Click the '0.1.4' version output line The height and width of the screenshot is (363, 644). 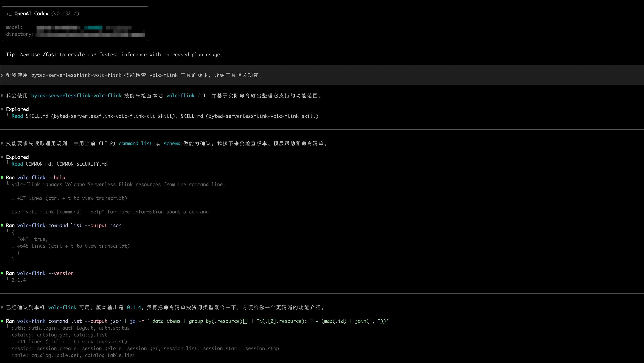click(18, 280)
